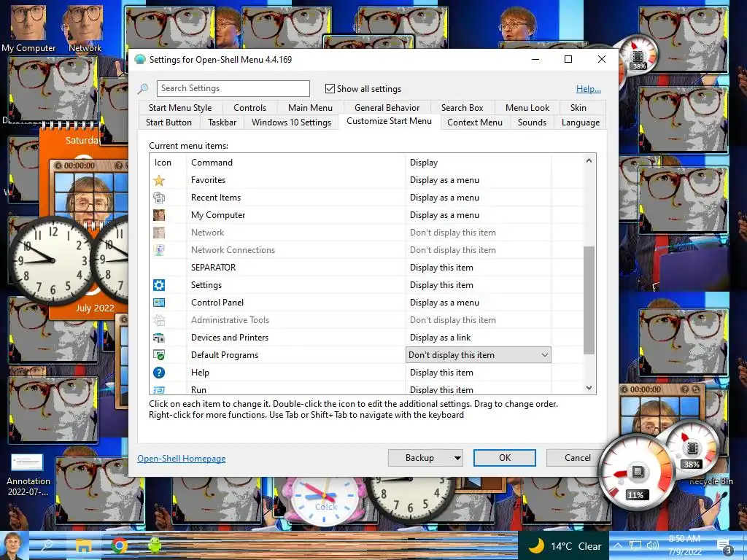Switch to the Language tab
Screen dimensions: 747x560
point(580,122)
